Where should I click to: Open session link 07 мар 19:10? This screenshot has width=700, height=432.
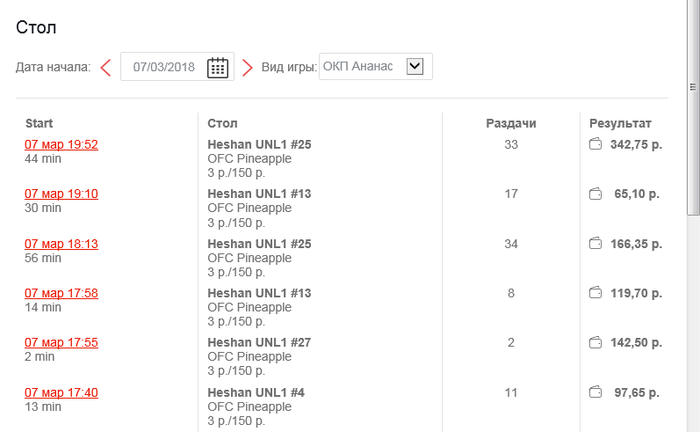tap(61, 193)
